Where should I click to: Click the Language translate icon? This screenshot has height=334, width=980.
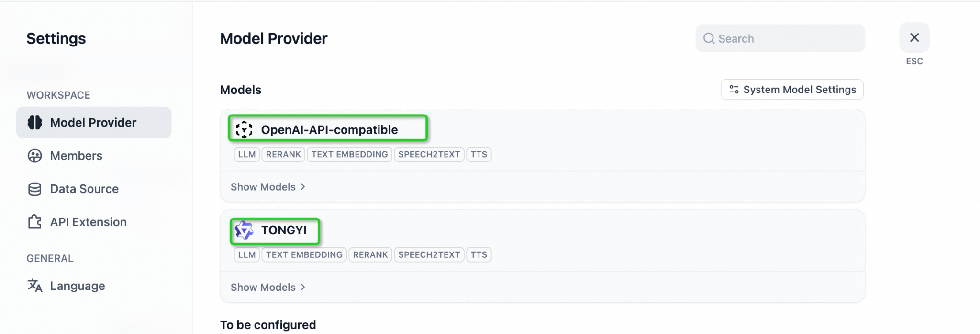point(34,286)
